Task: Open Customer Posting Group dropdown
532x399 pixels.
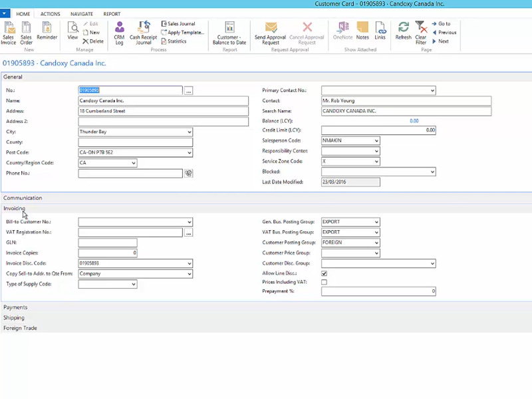Action: coord(376,243)
